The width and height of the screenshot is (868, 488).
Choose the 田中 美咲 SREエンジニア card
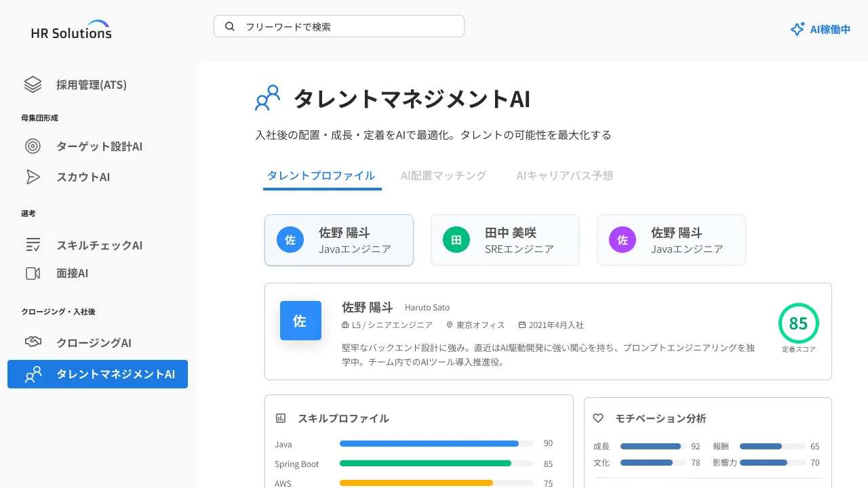pos(505,240)
